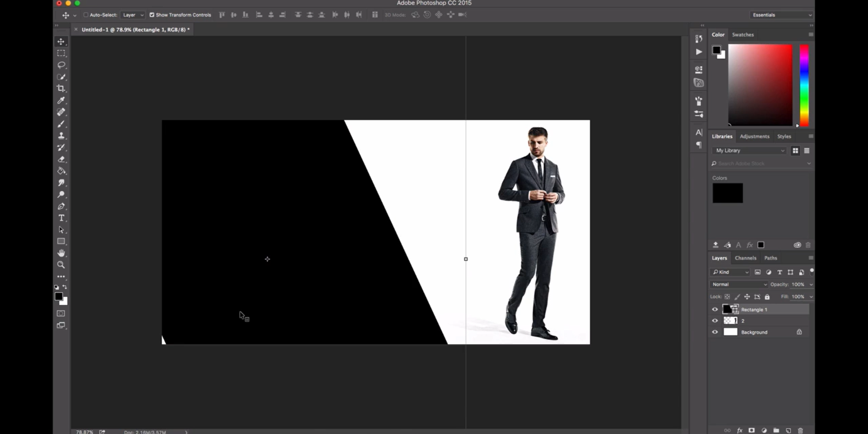This screenshot has height=434, width=868.
Task: Expand the Fill value dropdown arrow
Action: click(x=811, y=297)
